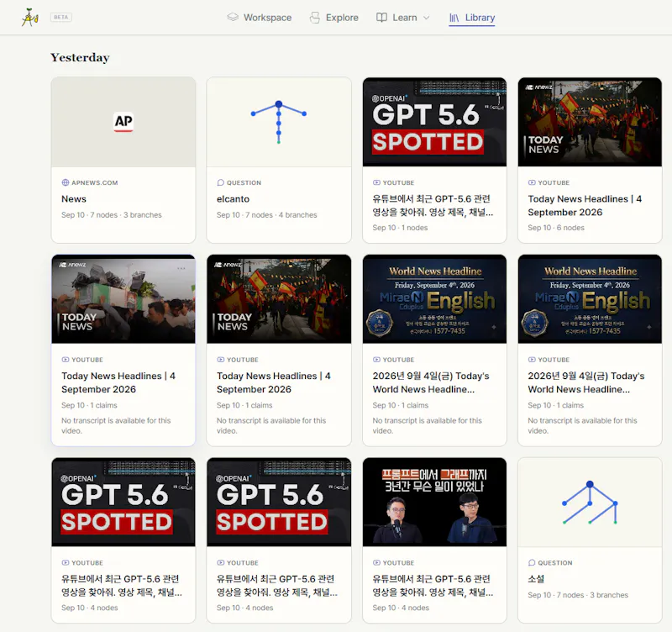The image size is (672, 632).
Task: Click 'Sep 10 · 7 nodes · 3 branches' under News
Action: point(112,215)
